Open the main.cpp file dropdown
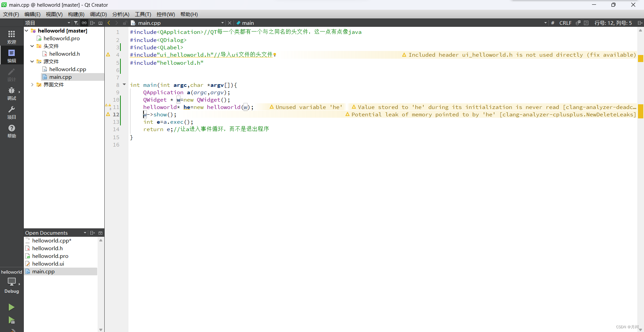 coord(222,23)
